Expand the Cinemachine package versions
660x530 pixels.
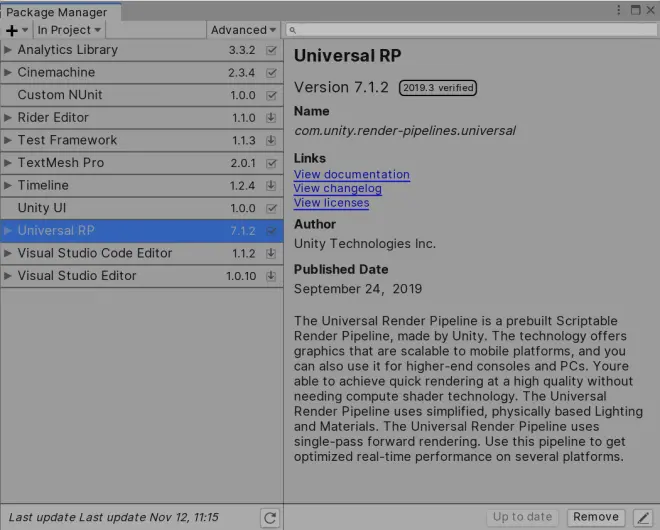8,72
